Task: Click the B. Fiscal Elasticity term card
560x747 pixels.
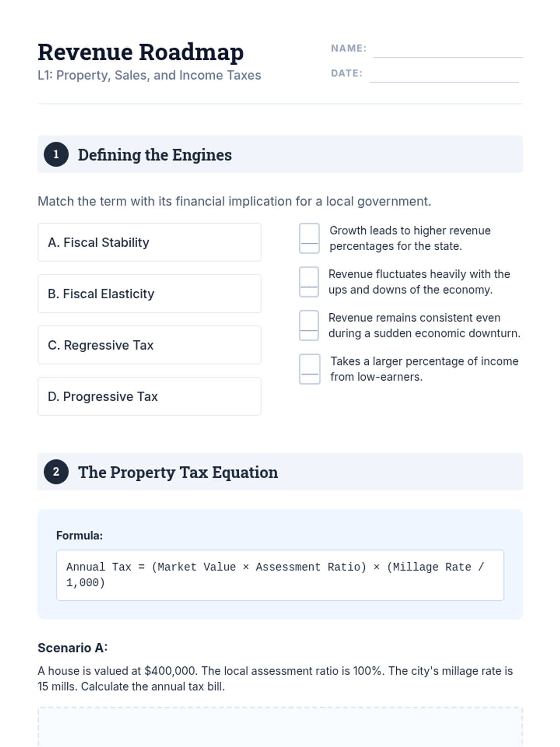Action: point(149,294)
